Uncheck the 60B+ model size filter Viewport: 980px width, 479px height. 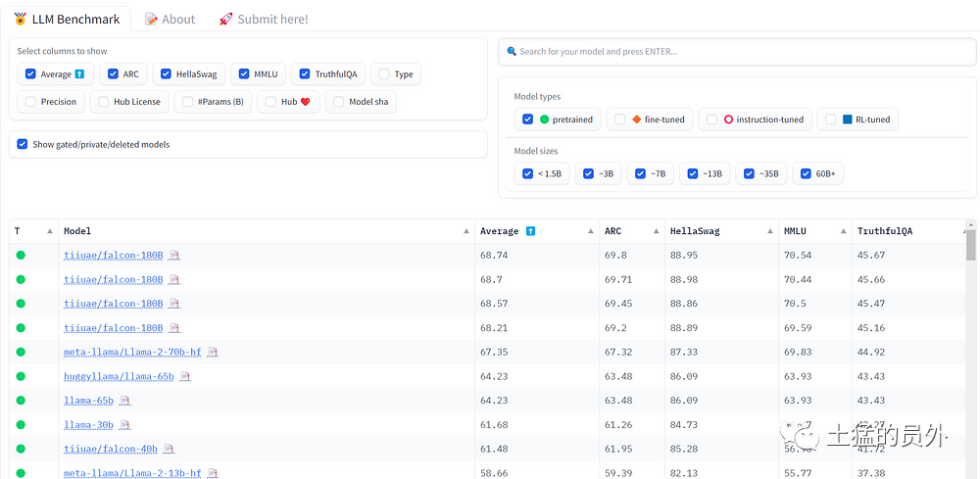click(806, 173)
